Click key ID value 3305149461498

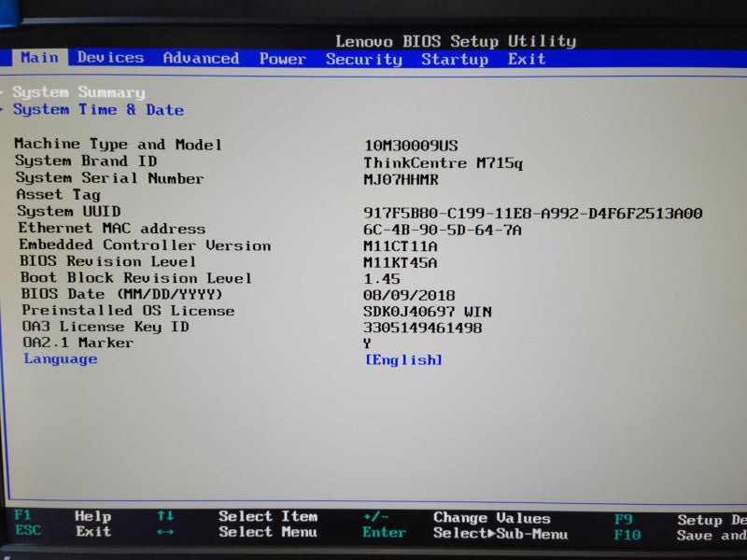[422, 328]
